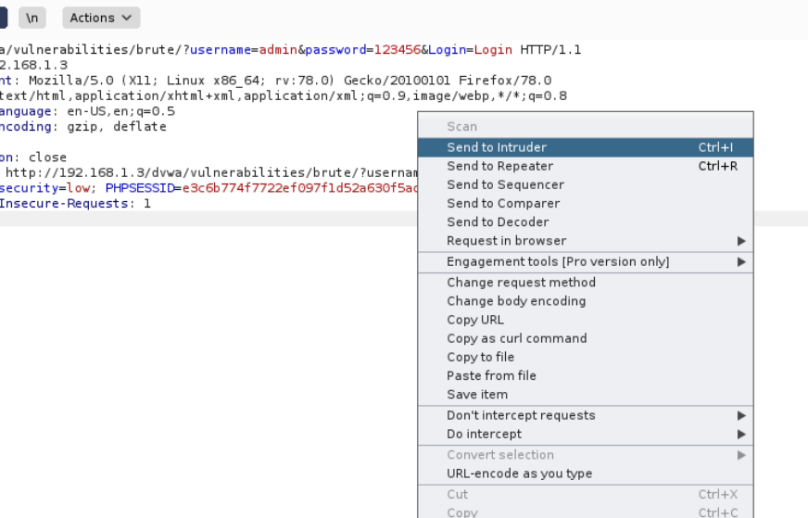Expand Don't intercept requests submenu

tap(521, 415)
